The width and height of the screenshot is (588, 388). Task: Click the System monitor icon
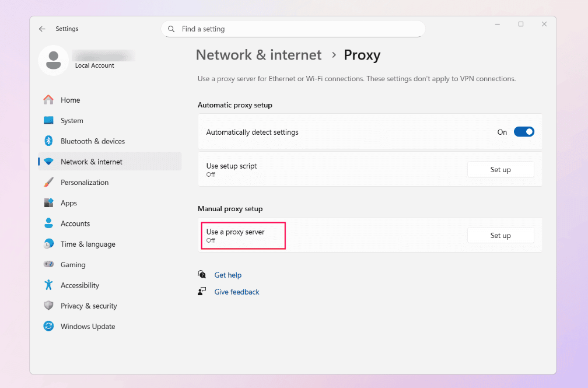49,121
